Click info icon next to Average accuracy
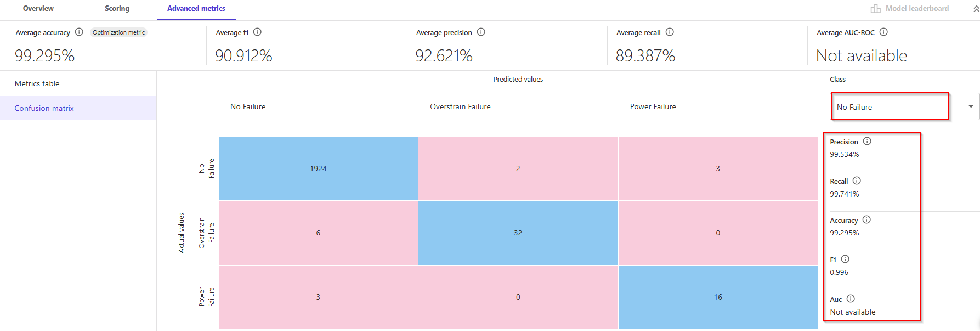Image resolution: width=980 pixels, height=331 pixels. pos(79,32)
